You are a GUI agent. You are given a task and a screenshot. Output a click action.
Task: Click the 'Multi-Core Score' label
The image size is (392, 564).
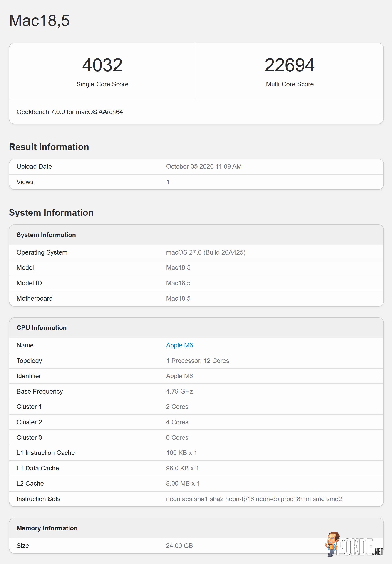pyautogui.click(x=290, y=84)
